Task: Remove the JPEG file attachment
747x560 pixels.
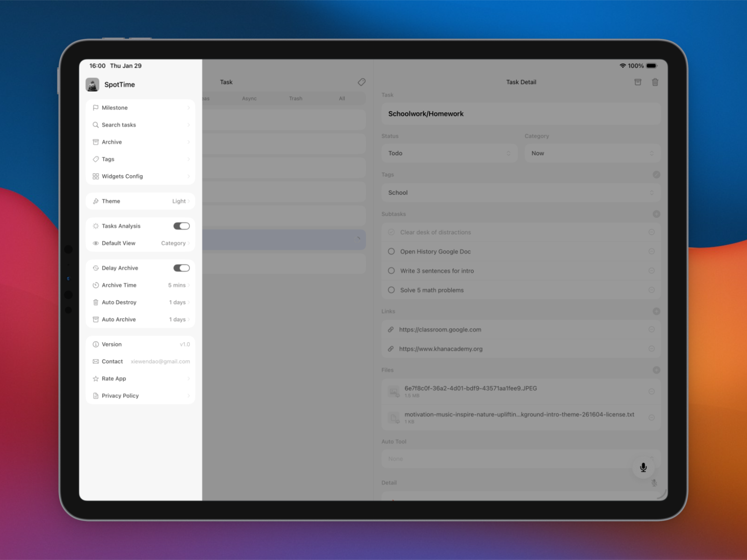Action: (x=652, y=392)
